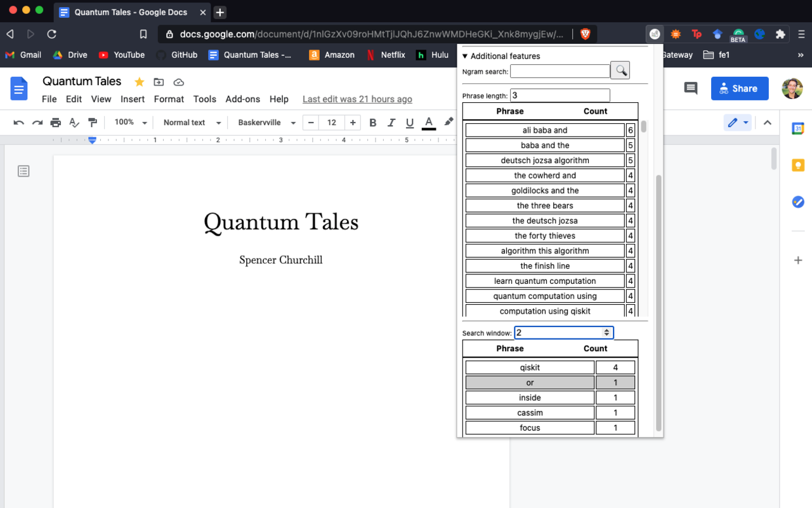Click the undo icon in toolbar
Image resolution: width=812 pixels, height=508 pixels.
pos(19,123)
